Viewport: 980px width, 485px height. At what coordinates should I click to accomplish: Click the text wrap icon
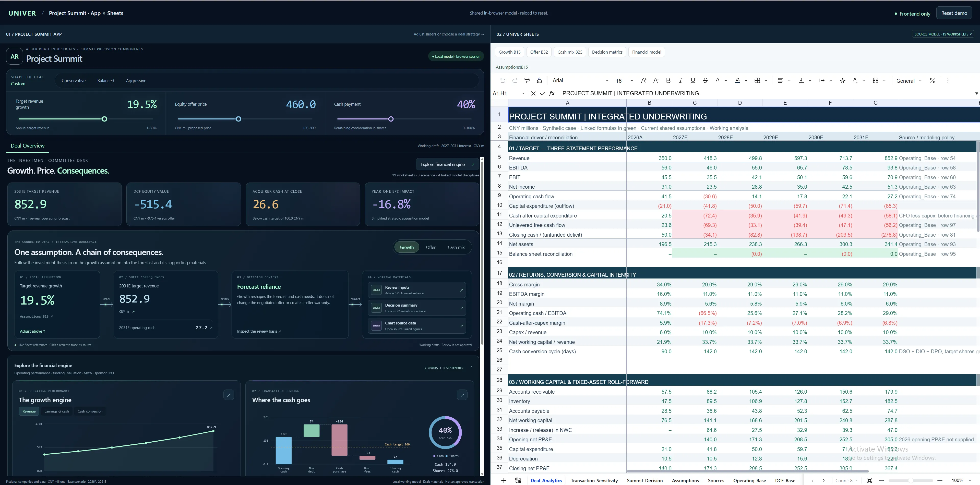tap(822, 80)
